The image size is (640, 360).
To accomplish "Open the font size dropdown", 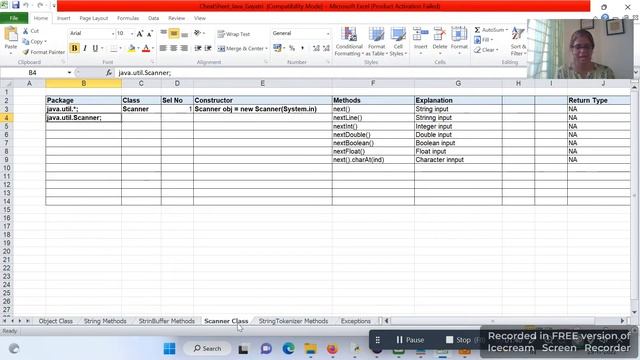I will click(x=132, y=33).
